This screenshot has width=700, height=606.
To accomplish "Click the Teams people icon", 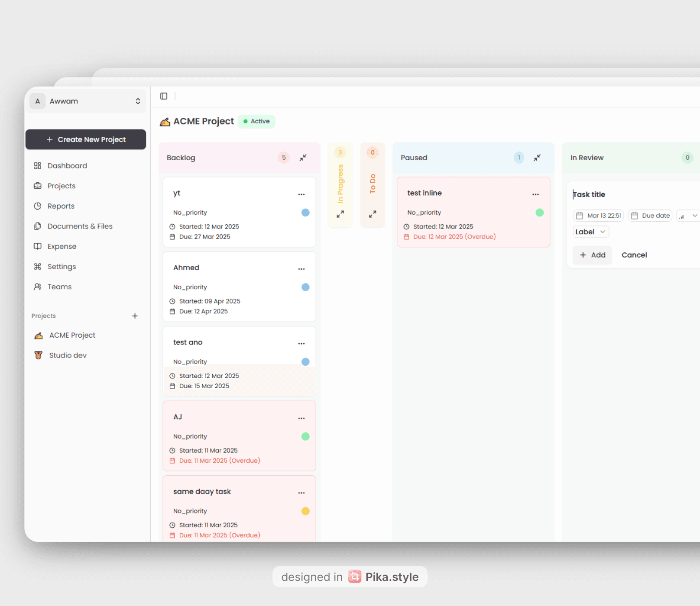I will pos(38,287).
